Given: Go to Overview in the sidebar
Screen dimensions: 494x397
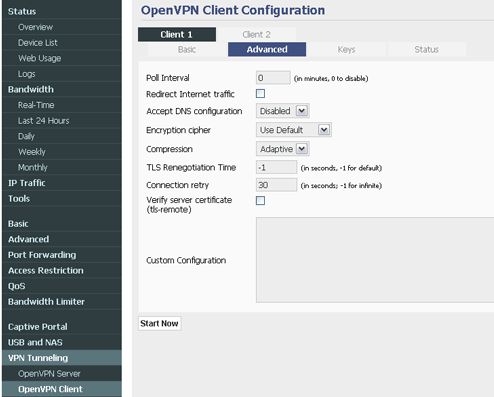Looking at the screenshot, I should tap(62, 27).
